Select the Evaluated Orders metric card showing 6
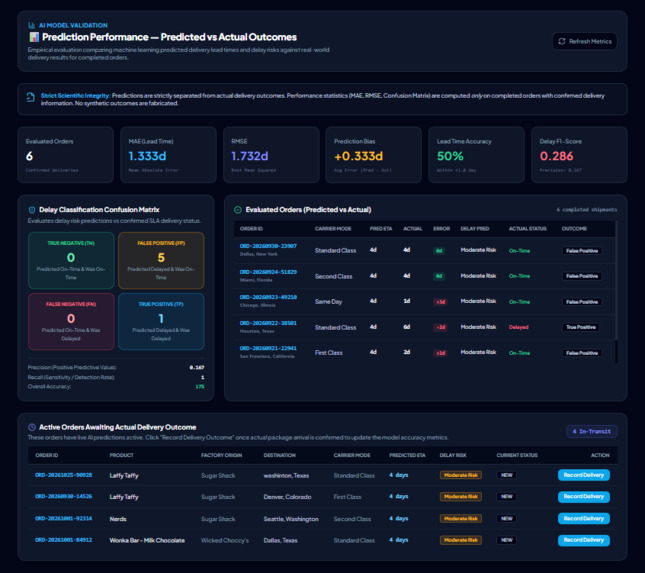Screen dimensions: 645x573 65,155
